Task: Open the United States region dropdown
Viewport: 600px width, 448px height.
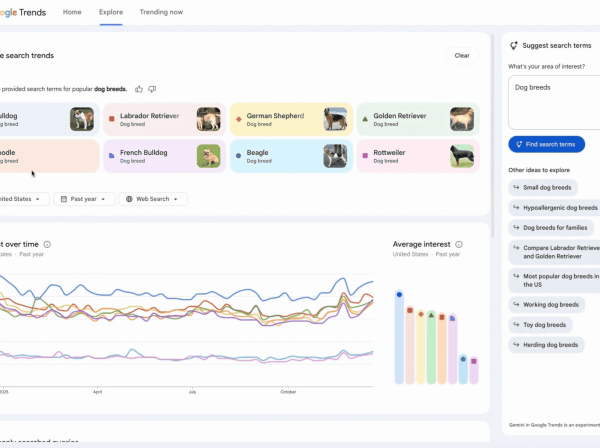Action: coord(22,199)
